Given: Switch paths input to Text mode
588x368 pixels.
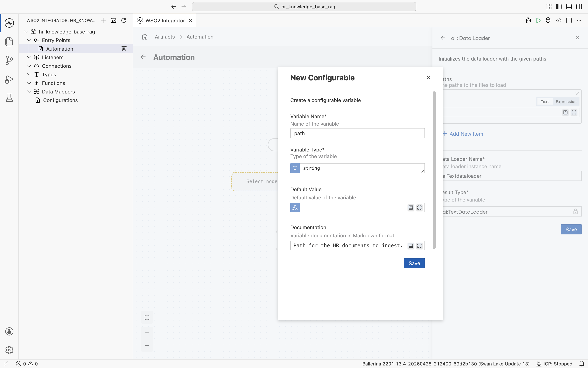Looking at the screenshot, I should tap(544, 101).
